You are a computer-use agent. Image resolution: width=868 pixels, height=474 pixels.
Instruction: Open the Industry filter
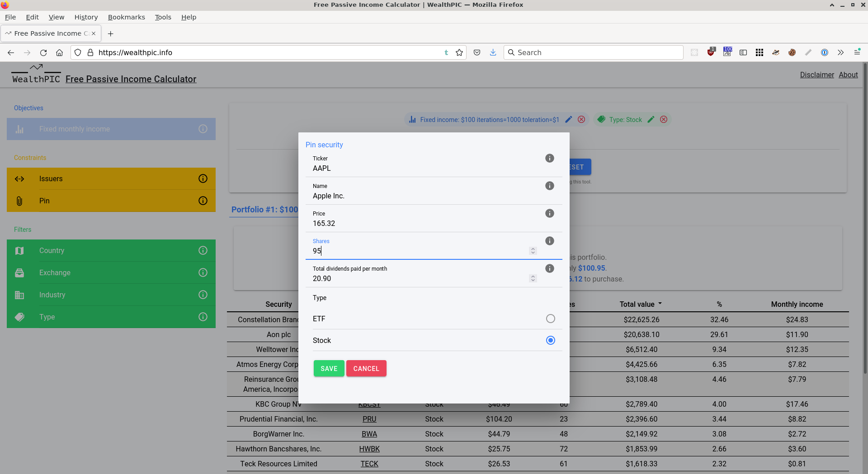point(111,295)
